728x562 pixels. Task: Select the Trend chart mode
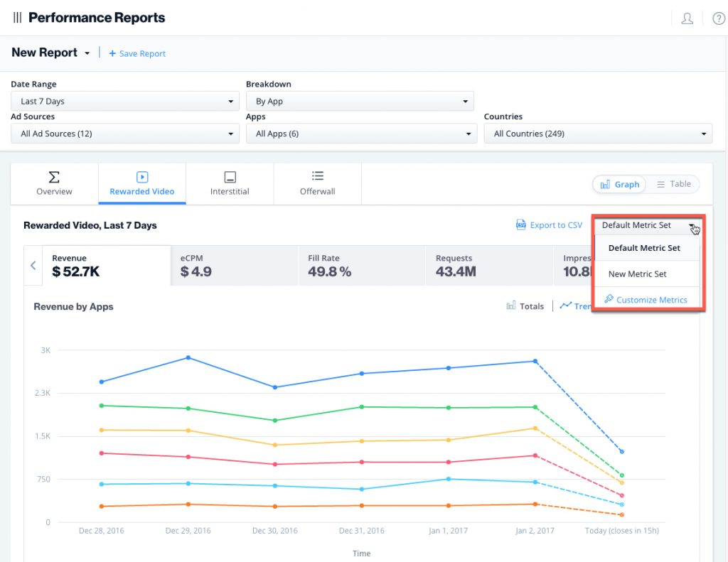pyautogui.click(x=567, y=306)
